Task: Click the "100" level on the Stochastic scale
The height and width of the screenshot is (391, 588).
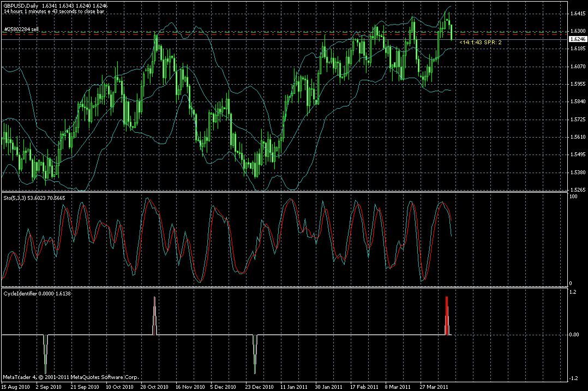Action: [573, 197]
